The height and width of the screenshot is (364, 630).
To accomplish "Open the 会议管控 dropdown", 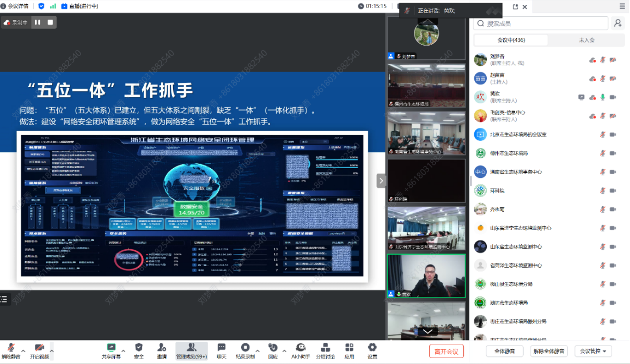I will (x=595, y=351).
